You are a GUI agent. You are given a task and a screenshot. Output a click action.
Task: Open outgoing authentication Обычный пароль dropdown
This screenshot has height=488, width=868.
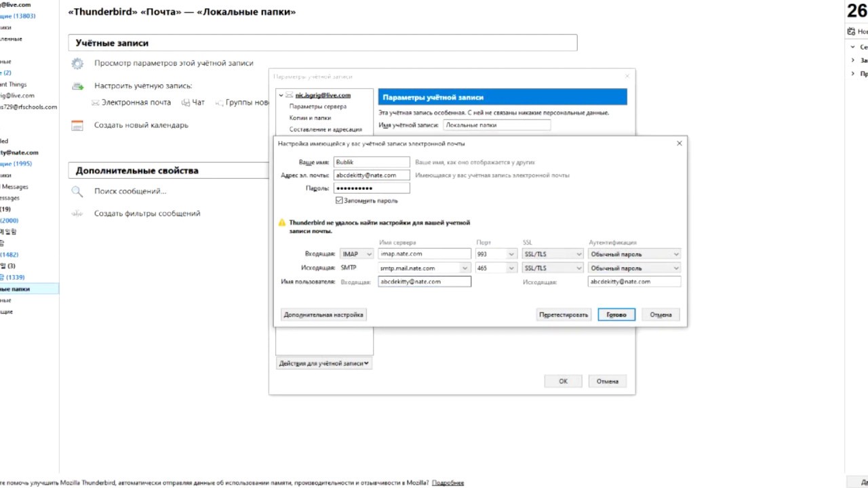click(634, 268)
